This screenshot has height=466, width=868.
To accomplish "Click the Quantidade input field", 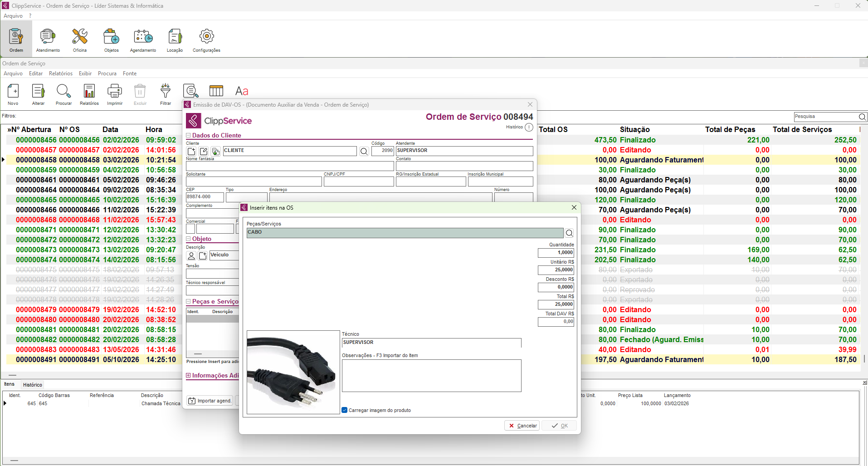I will tap(556, 253).
